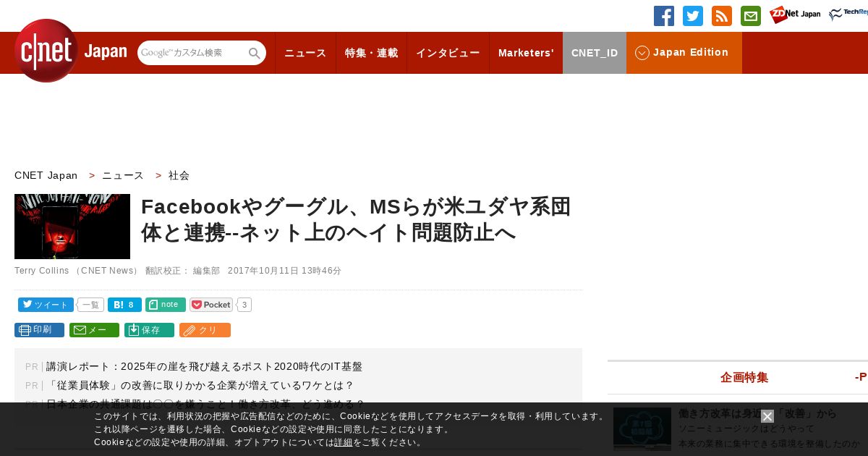The height and width of the screenshot is (456, 868).
Task: Open the Facebook icon in the header
Action: 664,16
